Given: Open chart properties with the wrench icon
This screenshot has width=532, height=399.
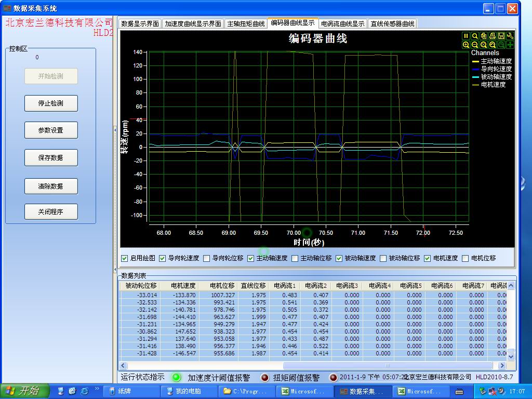Looking at the screenshot, I should coord(510,36).
